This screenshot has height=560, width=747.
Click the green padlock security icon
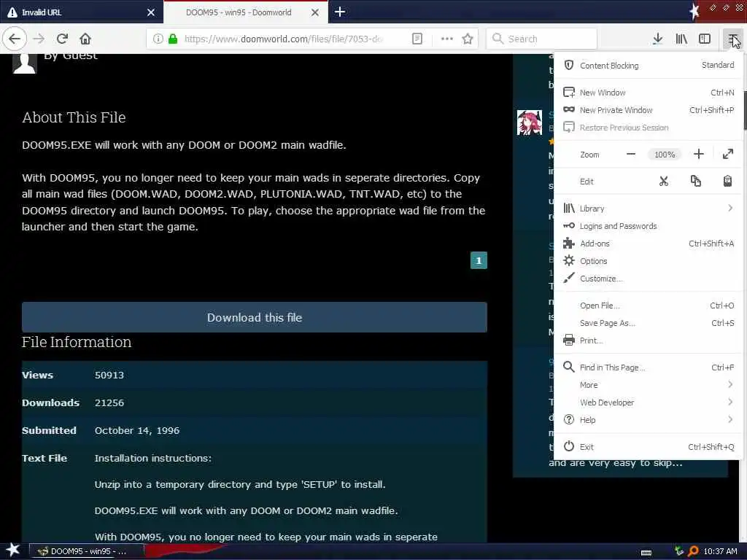click(x=174, y=39)
